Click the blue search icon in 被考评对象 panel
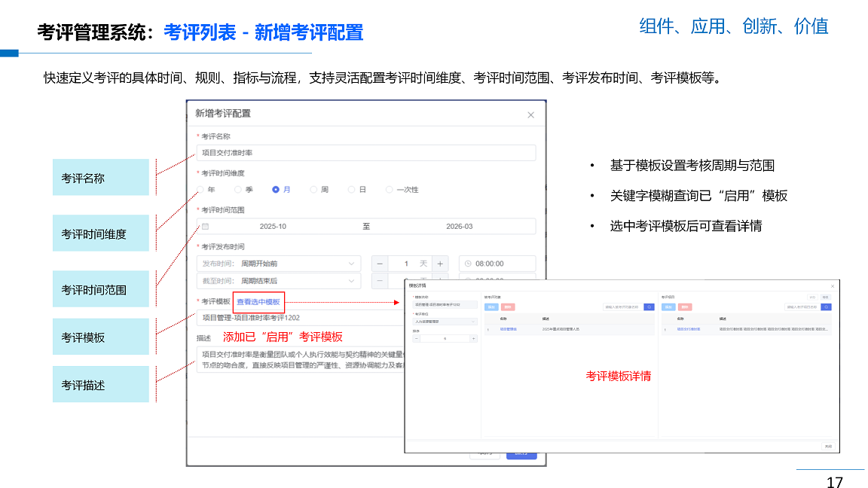 649,307
